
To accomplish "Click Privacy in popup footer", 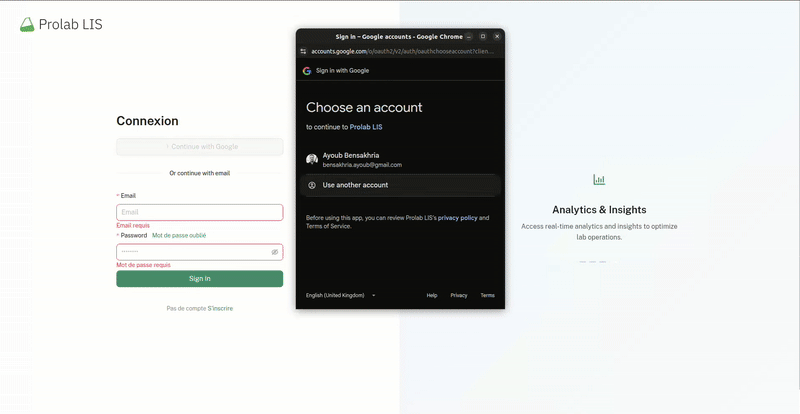I will 459,295.
